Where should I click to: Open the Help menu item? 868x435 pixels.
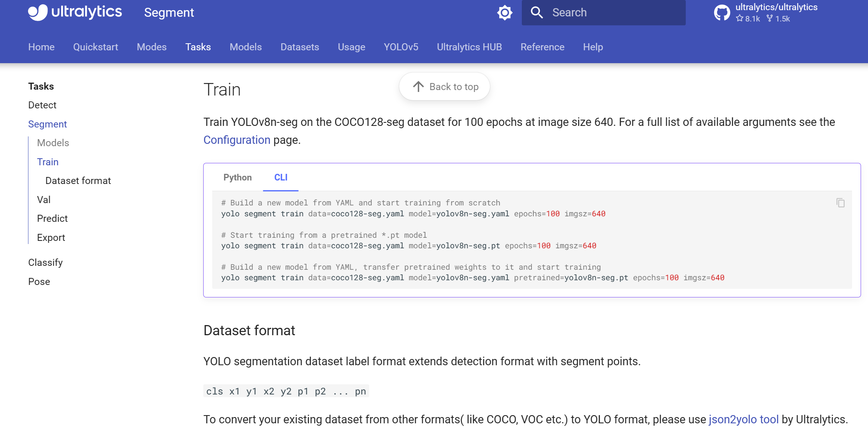(x=593, y=47)
